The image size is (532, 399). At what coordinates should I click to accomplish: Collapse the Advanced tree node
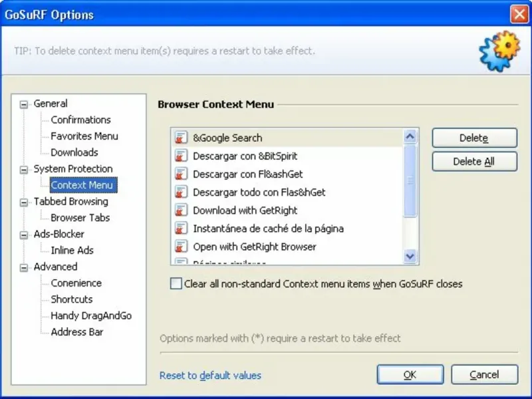coord(25,267)
